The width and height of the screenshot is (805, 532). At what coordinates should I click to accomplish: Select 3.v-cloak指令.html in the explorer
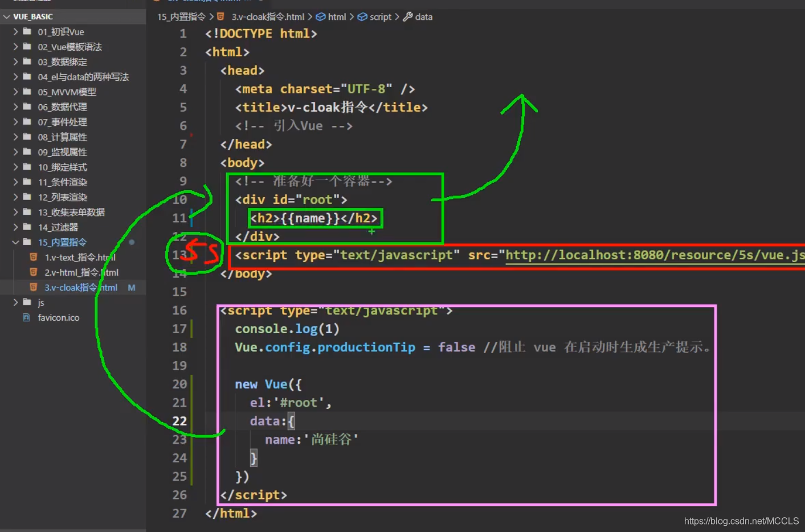(x=81, y=288)
